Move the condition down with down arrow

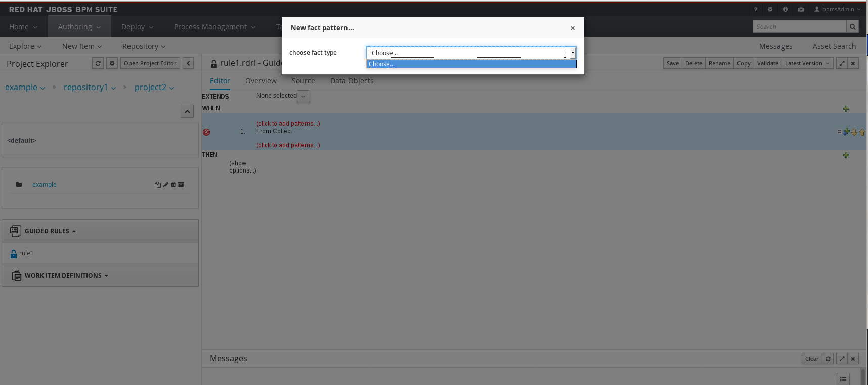coord(854,132)
